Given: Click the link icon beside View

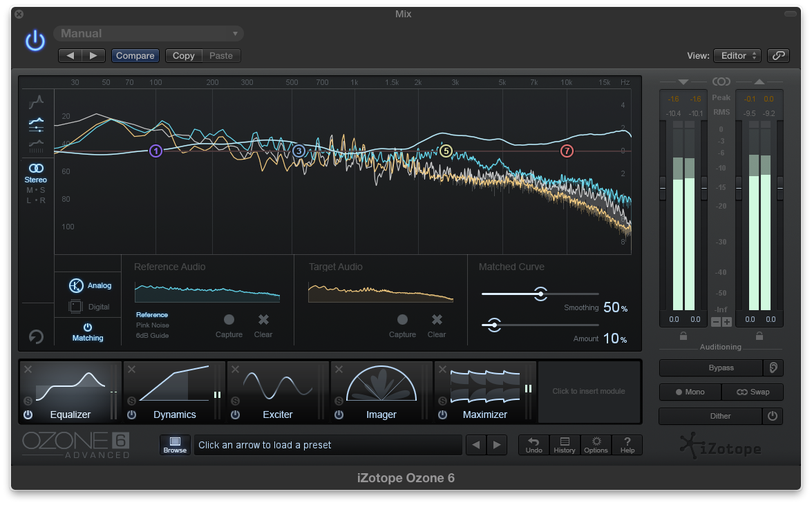Looking at the screenshot, I should coord(778,55).
